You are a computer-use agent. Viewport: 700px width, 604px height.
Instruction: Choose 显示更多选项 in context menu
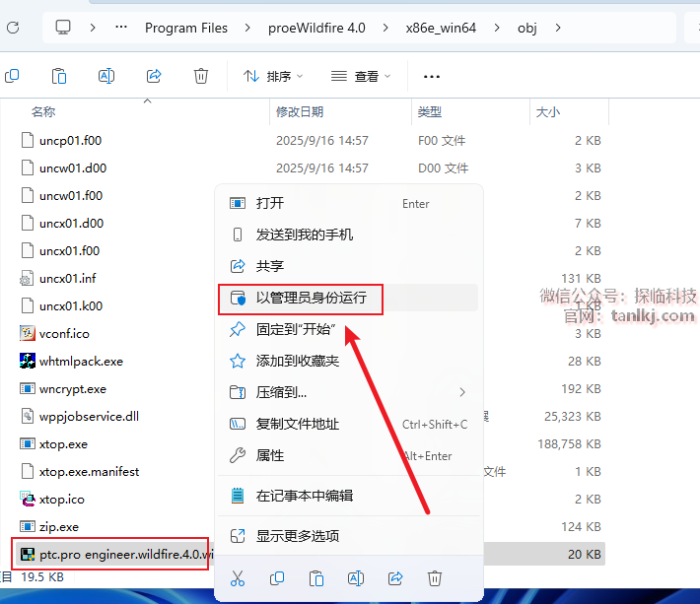(348, 536)
